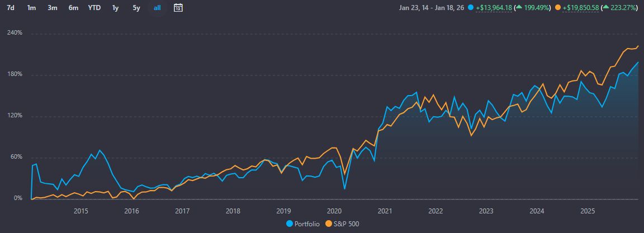Toggle S&P 500 series in chart legend
This screenshot has width=644, height=233.
tap(343, 224)
